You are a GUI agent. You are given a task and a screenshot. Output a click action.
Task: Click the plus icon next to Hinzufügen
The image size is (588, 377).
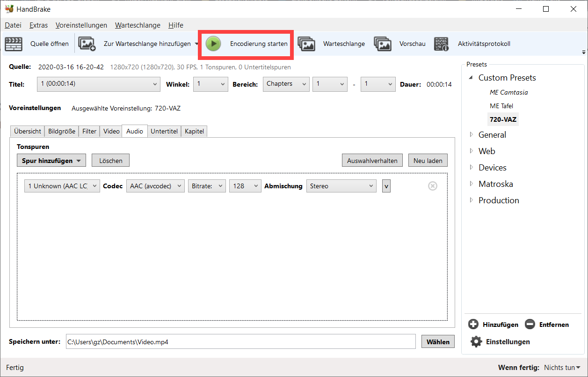[x=473, y=324]
